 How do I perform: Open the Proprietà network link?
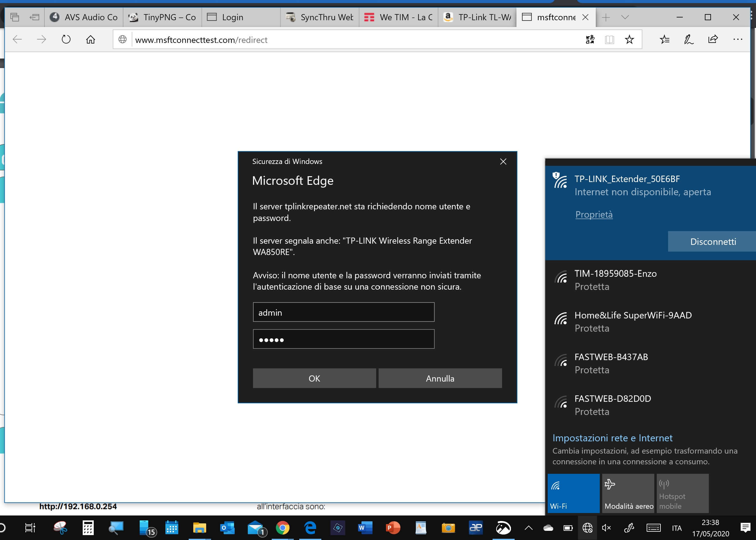point(594,215)
